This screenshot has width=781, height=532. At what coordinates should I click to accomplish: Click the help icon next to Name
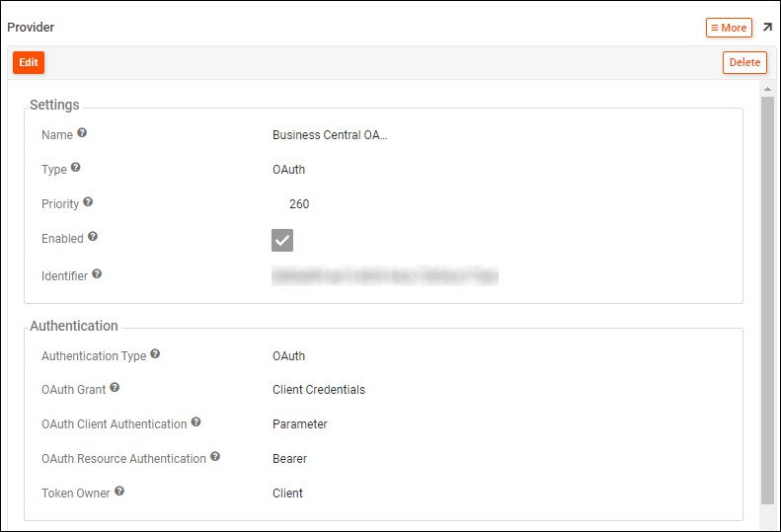coord(82,133)
